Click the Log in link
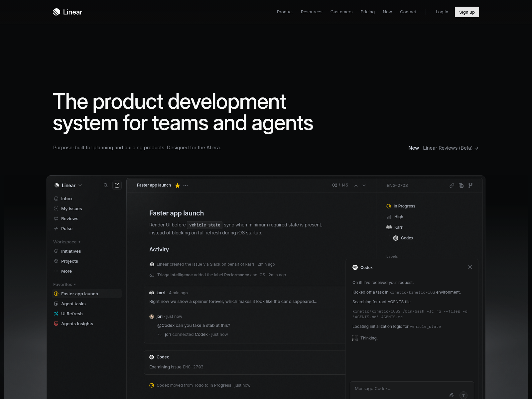The width and height of the screenshot is (532, 399). (x=442, y=12)
